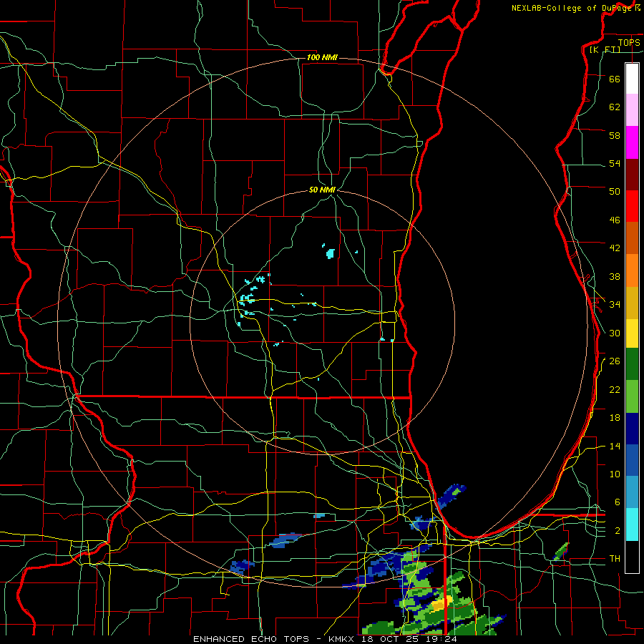Click the "58" legend value
Viewport: 644px width, 644px height.
coord(615,135)
